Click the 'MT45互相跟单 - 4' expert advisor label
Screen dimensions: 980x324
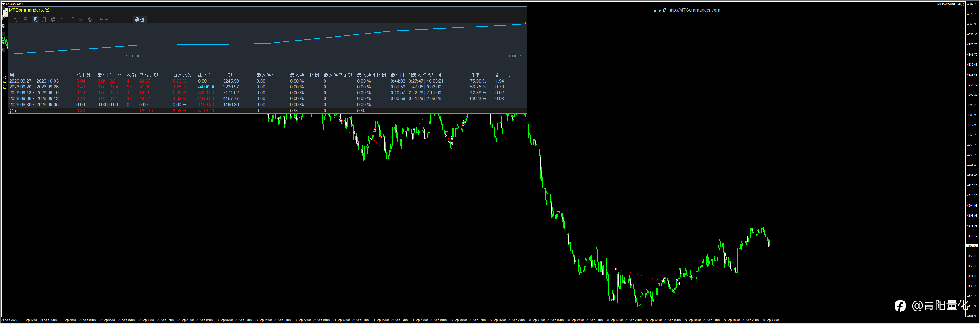click(x=948, y=4)
